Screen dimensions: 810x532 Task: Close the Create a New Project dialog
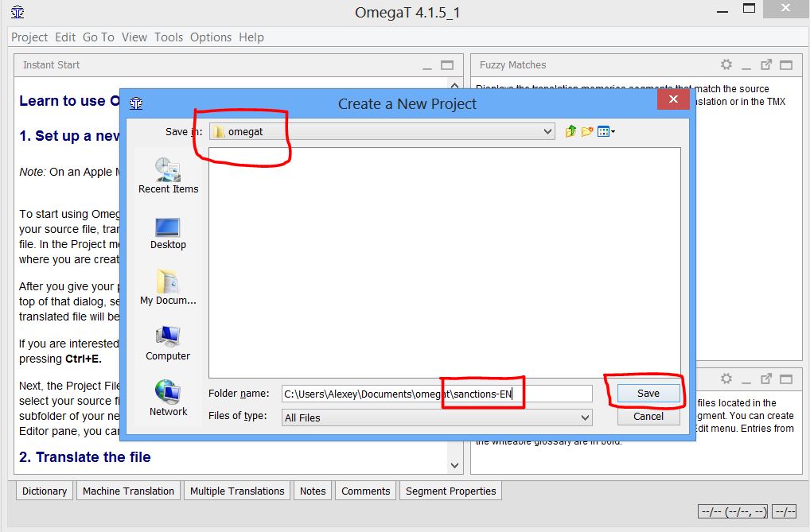click(673, 99)
